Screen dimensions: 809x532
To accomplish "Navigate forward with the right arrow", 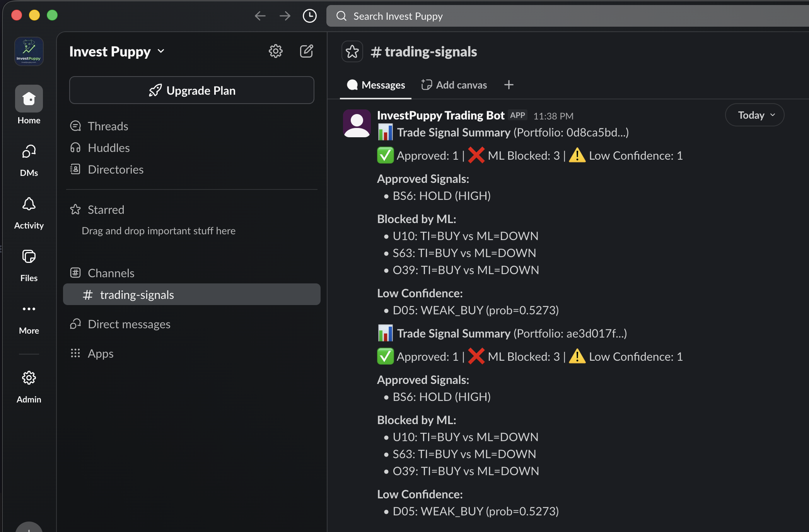I will (285, 16).
